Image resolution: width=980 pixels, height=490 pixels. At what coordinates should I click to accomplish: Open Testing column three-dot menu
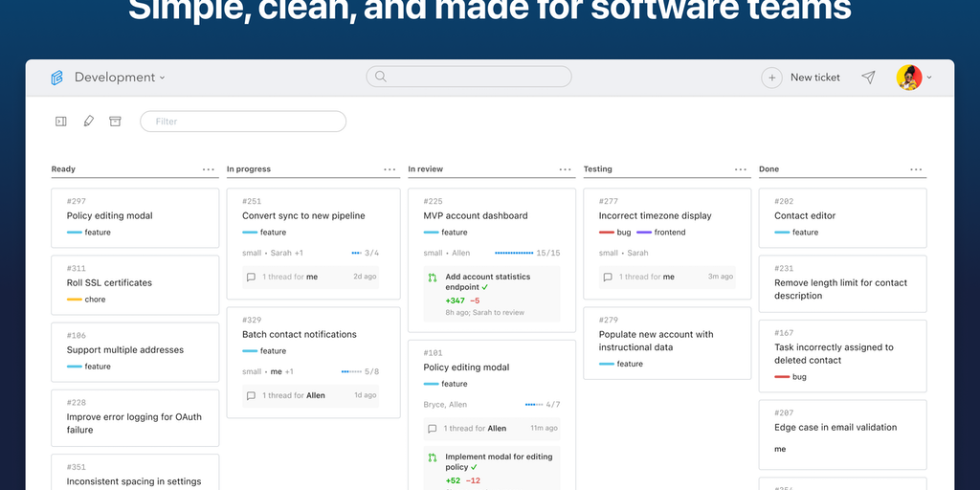coord(741,169)
